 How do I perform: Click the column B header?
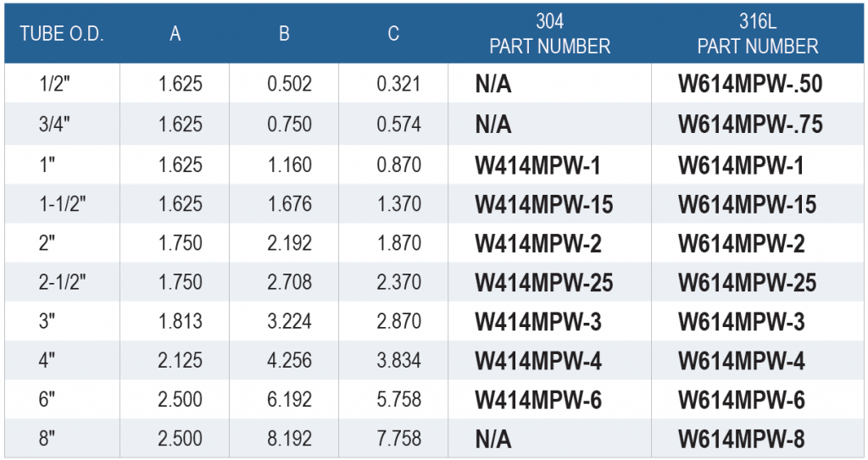(284, 36)
